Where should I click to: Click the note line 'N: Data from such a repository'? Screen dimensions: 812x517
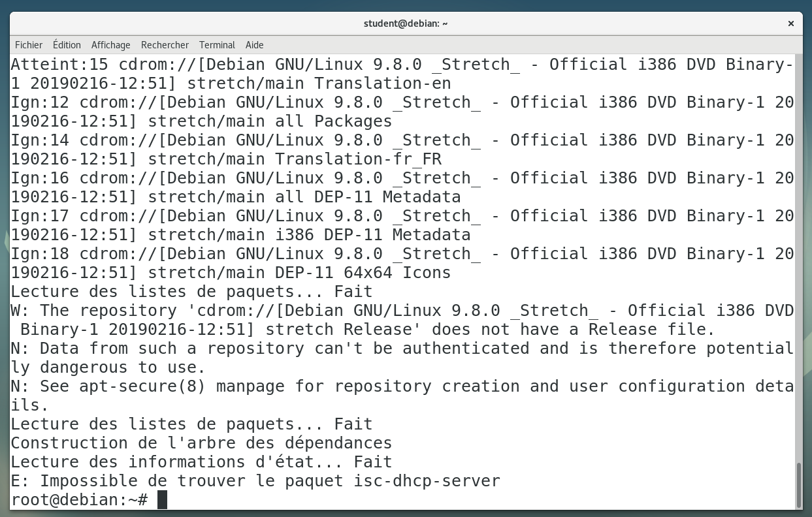pos(402,358)
